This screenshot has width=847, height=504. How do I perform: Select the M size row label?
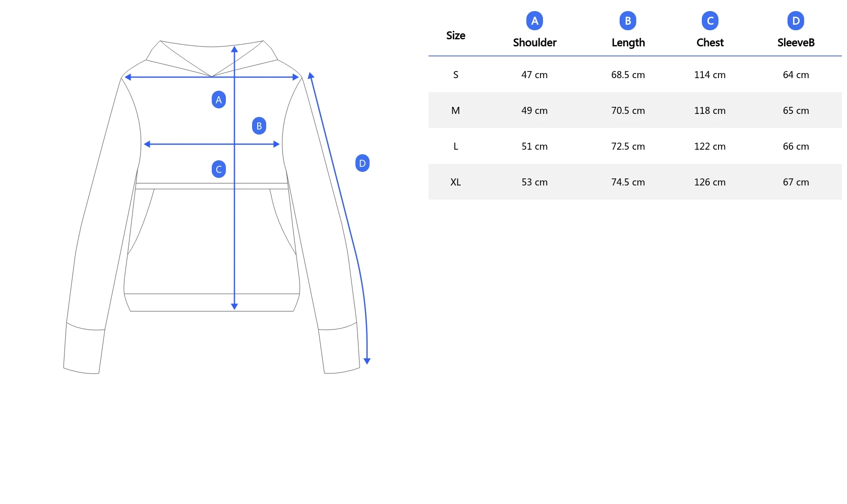click(456, 111)
